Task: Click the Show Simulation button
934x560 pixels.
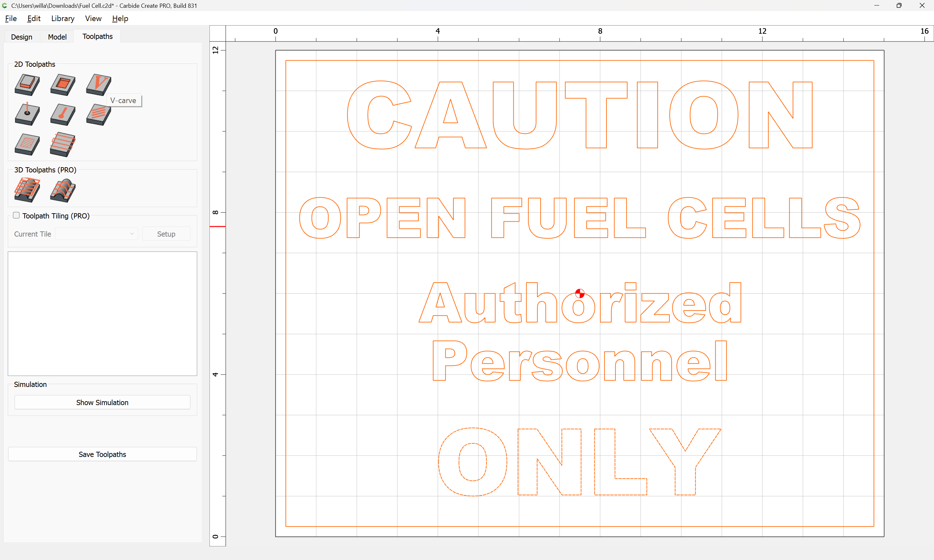Action: (x=102, y=402)
